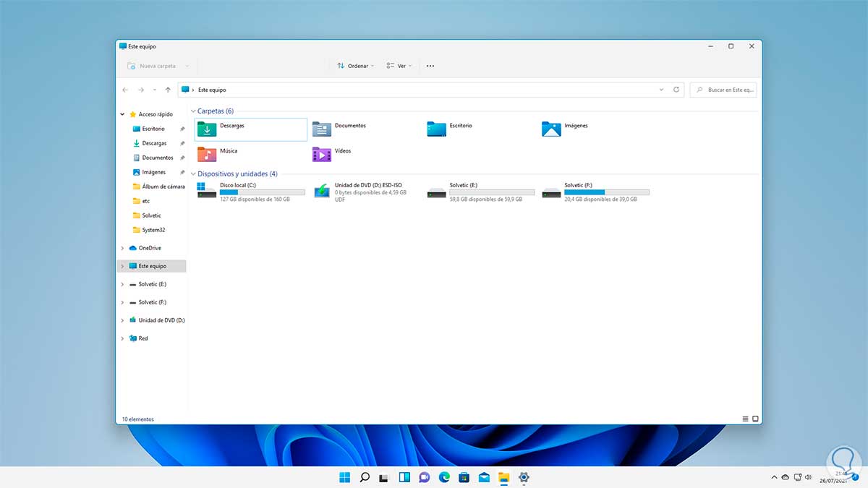Go back with the back arrow

pos(125,90)
